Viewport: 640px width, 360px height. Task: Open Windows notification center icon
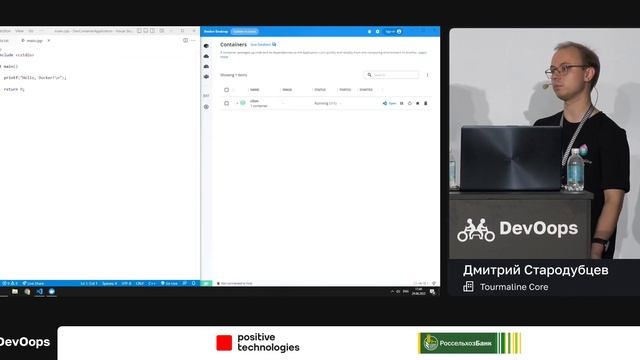[x=432, y=291]
